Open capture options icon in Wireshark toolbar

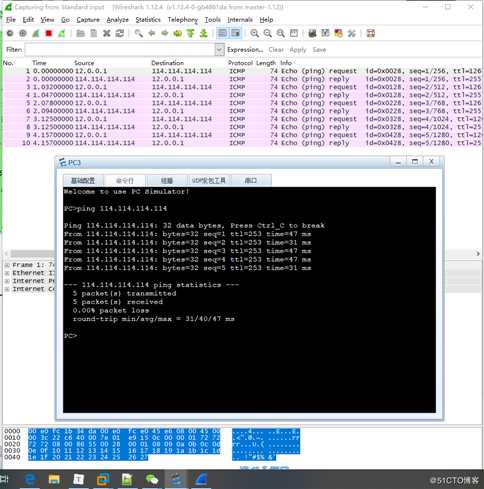pyautogui.click(x=23, y=33)
